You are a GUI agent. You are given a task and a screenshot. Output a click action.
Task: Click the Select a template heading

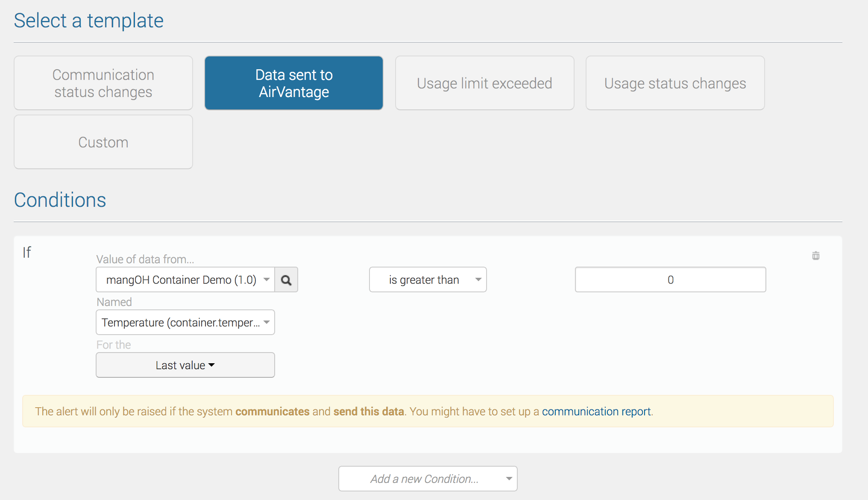coord(88,21)
